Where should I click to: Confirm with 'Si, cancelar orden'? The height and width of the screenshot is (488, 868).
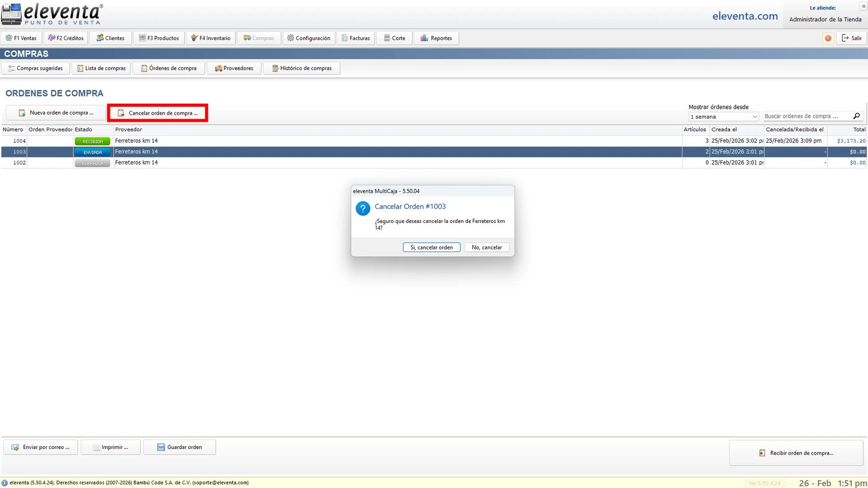pos(431,247)
